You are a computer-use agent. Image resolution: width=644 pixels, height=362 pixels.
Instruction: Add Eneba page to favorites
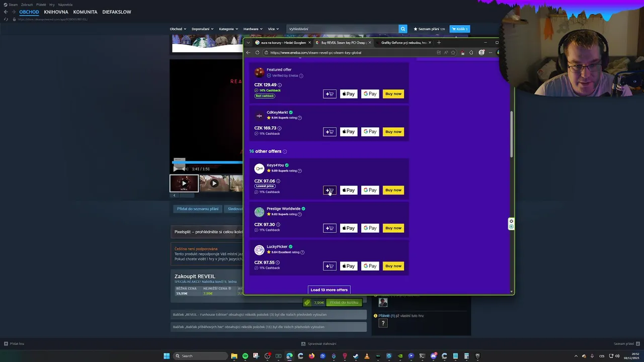(x=453, y=52)
